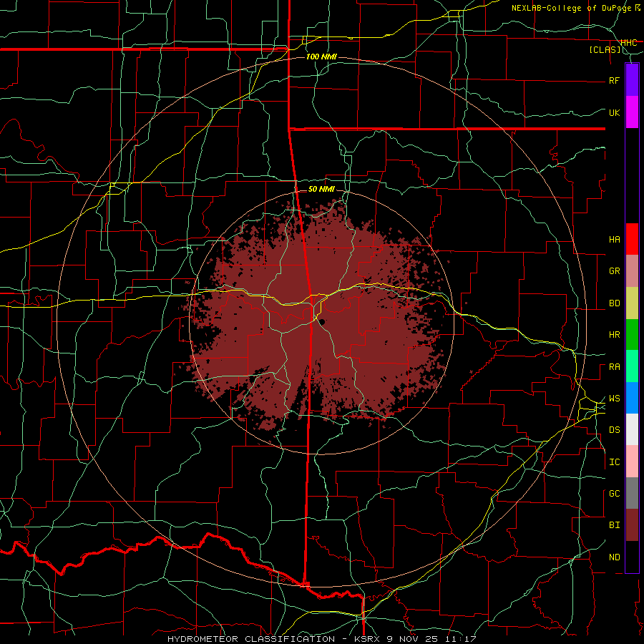
Task: Select the dusty pink GR legend swatch
Action: coord(632,271)
